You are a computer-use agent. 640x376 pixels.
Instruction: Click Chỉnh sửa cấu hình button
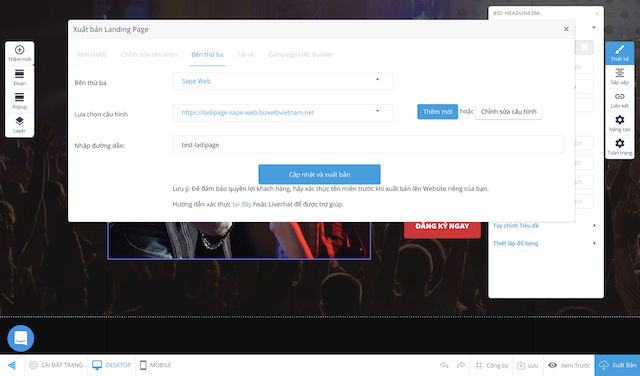pos(509,111)
